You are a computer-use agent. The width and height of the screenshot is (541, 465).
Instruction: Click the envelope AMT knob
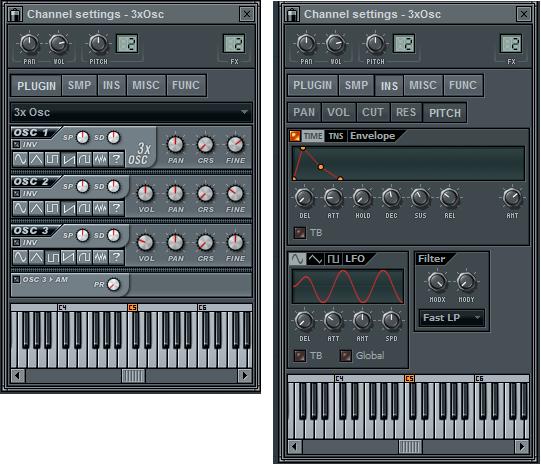(x=512, y=198)
